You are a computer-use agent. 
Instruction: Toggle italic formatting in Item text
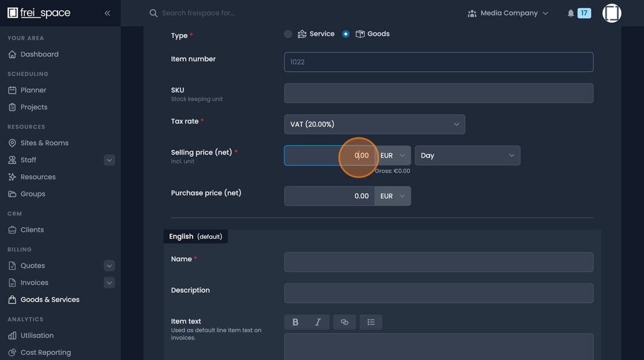point(317,322)
